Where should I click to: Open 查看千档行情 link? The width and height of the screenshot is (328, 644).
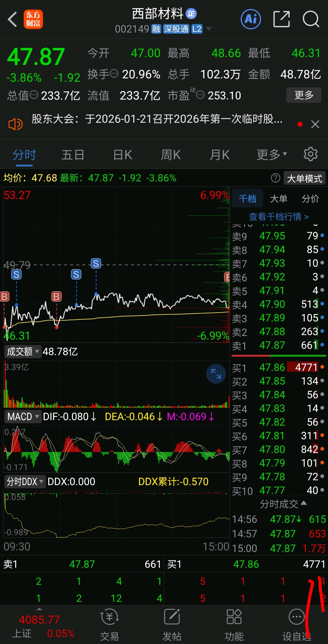pos(279,217)
